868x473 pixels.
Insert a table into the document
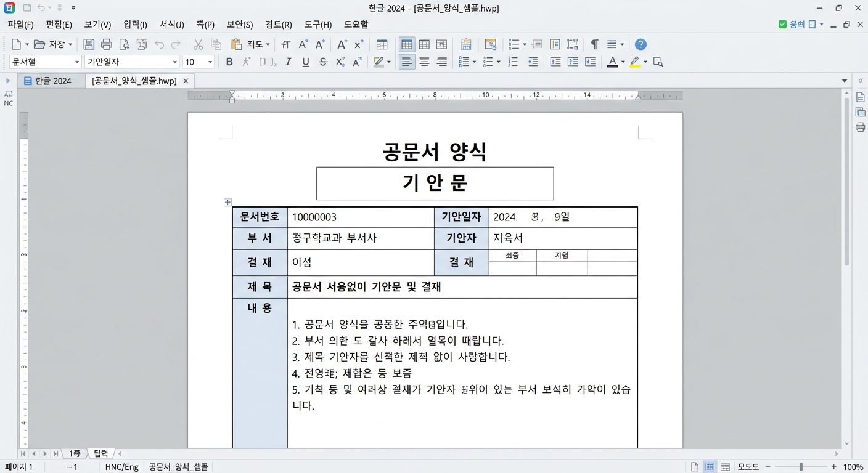[x=382, y=44]
